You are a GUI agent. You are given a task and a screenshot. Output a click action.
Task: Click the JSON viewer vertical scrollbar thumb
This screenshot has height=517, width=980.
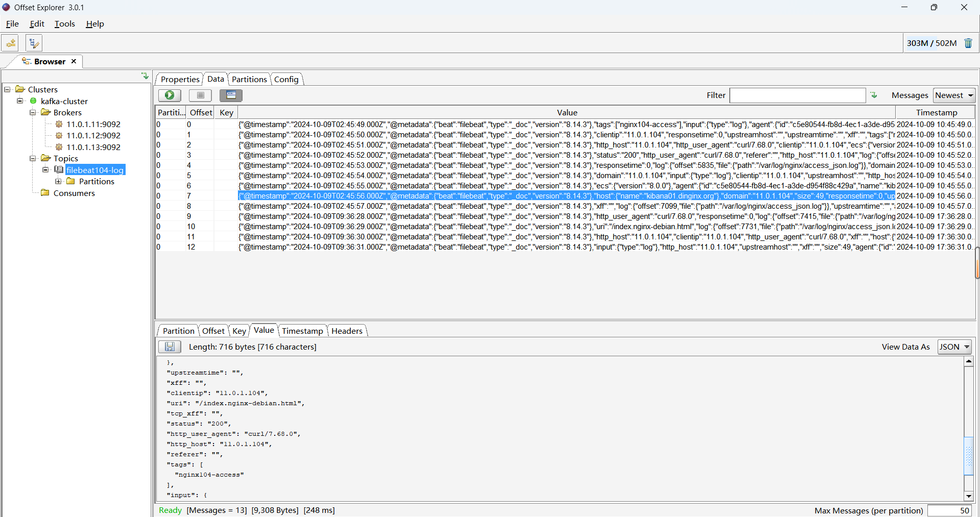click(968, 456)
